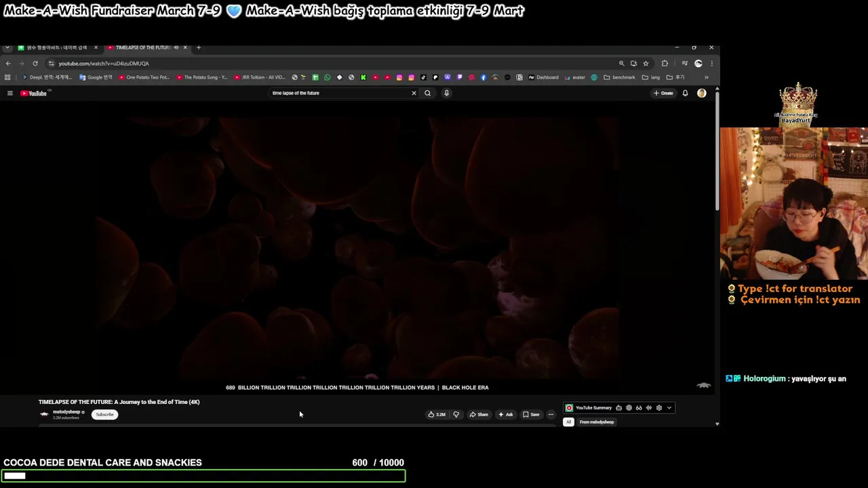This screenshot has height=488, width=868.
Task: Open the tab search dropdown arrow
Action: coord(7,47)
